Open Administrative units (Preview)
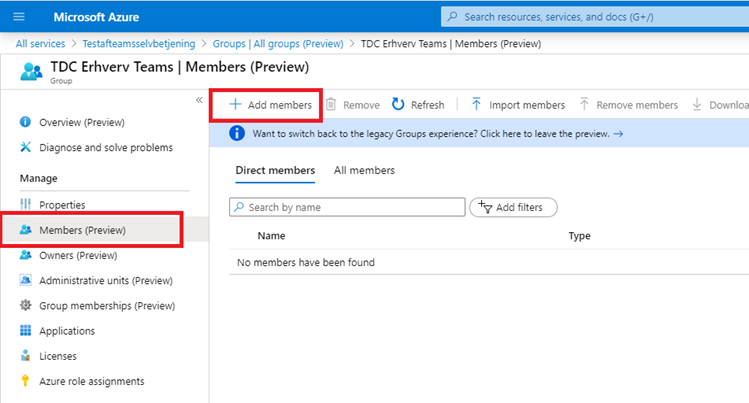Image resolution: width=749 pixels, height=403 pixels. point(106,281)
